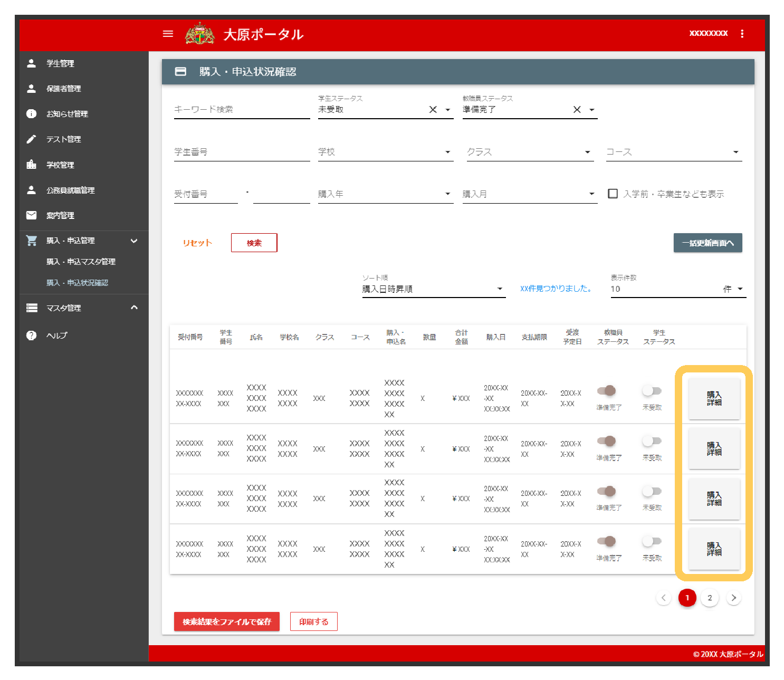Enable 入学前・卒業生なども表示 checkbox
This screenshot has height=680, width=784.
[x=613, y=194]
